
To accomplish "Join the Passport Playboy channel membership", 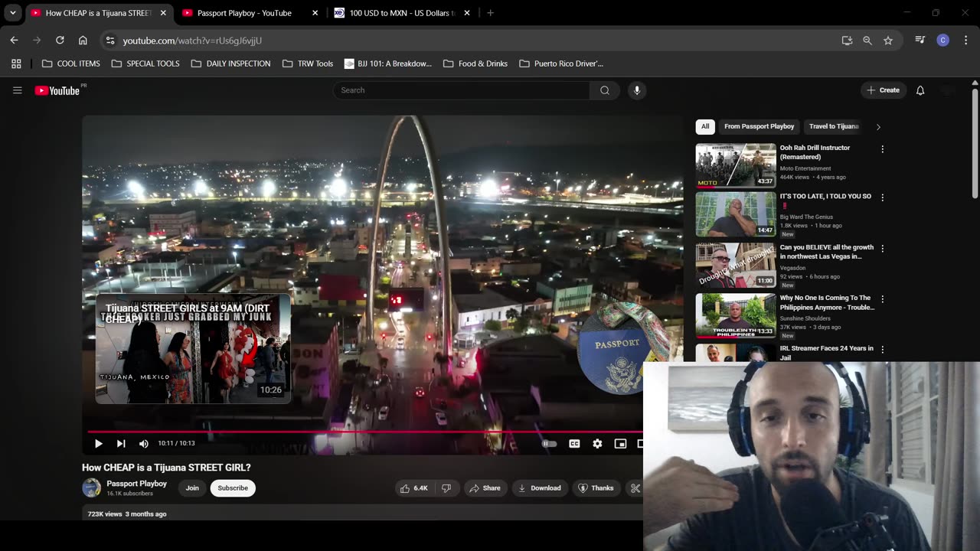I will point(192,488).
